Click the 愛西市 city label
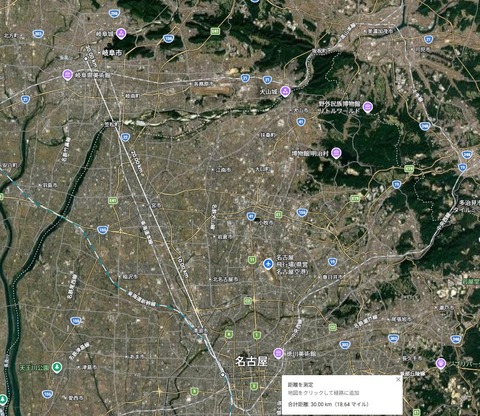 click(x=76, y=398)
